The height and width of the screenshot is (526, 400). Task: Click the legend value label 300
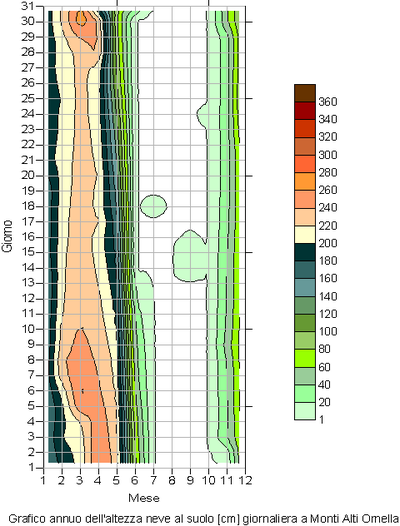pyautogui.click(x=328, y=155)
